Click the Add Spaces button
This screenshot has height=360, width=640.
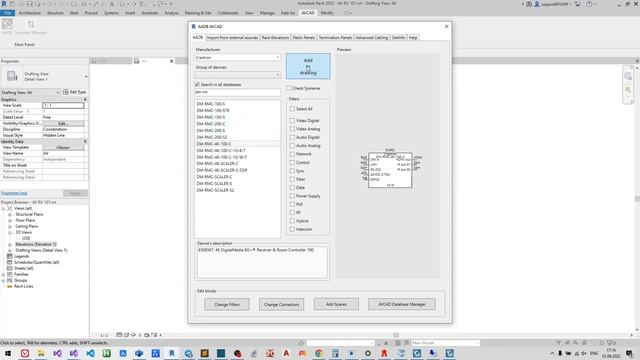tap(336, 304)
